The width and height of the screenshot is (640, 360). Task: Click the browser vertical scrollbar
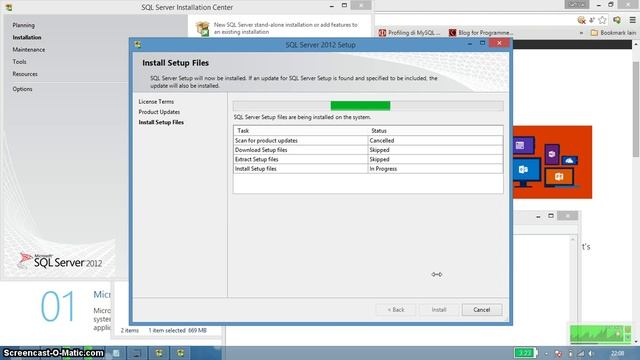coord(636,109)
